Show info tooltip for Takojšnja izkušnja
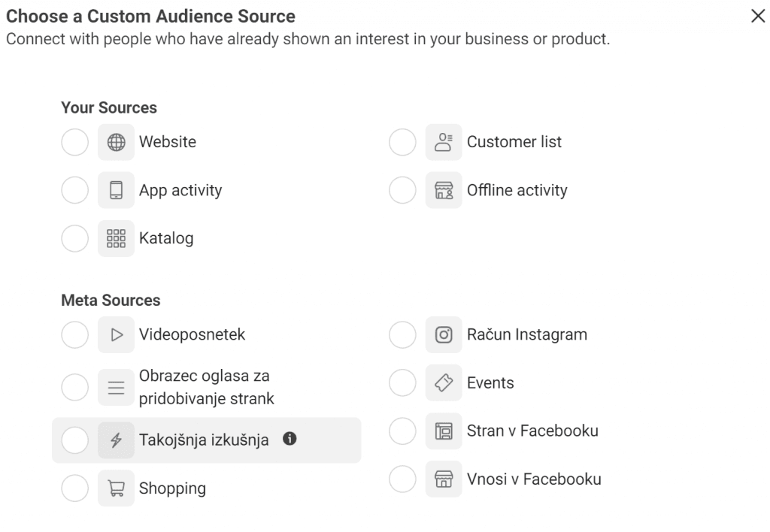Image resolution: width=770 pixels, height=532 pixels. pos(289,440)
